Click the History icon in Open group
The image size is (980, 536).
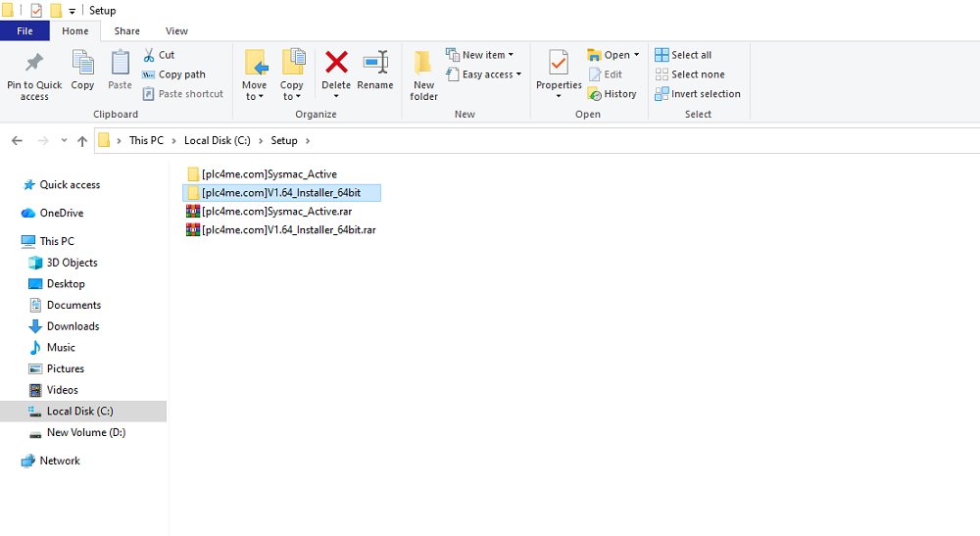click(612, 94)
